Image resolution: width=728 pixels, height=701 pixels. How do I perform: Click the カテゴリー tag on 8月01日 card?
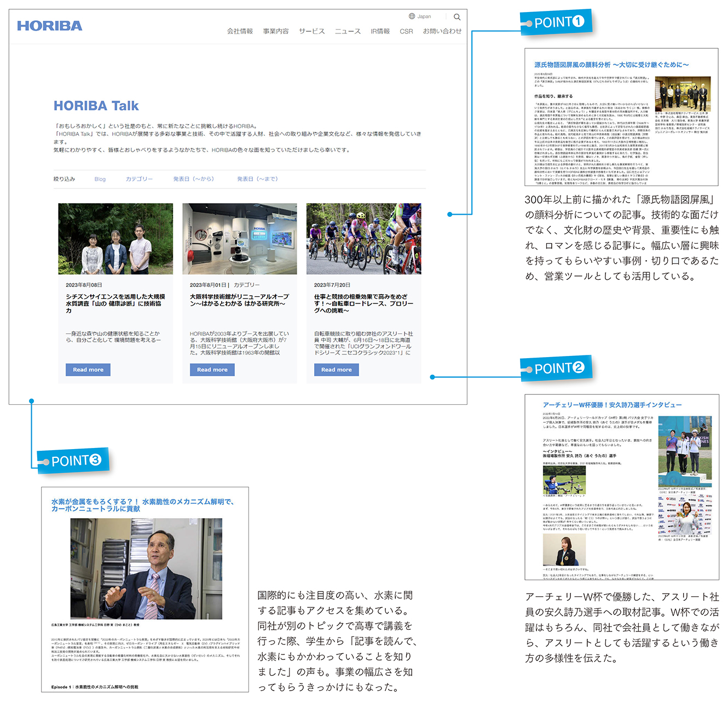tap(247, 285)
